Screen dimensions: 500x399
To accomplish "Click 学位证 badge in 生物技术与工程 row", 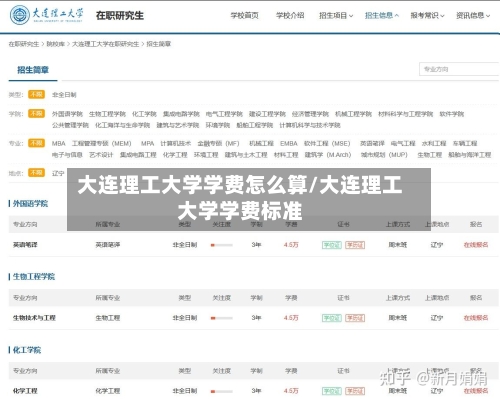I will pyautogui.click(x=332, y=318).
